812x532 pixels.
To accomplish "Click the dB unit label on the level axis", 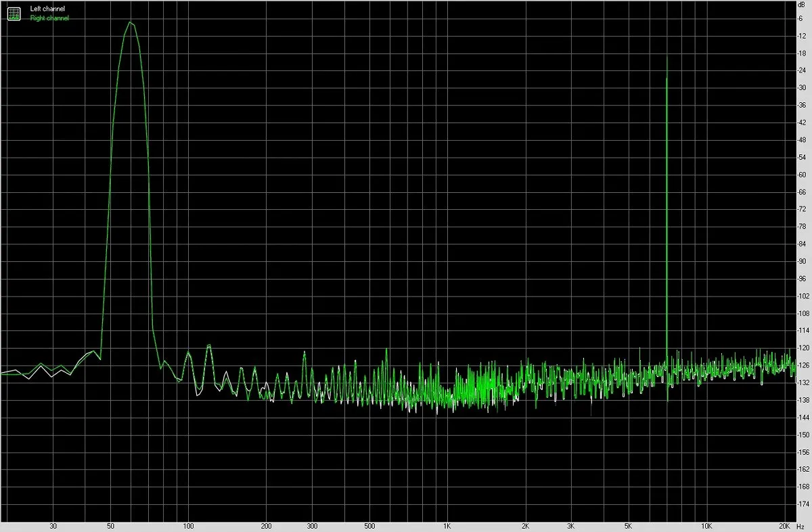I will pos(803,5).
